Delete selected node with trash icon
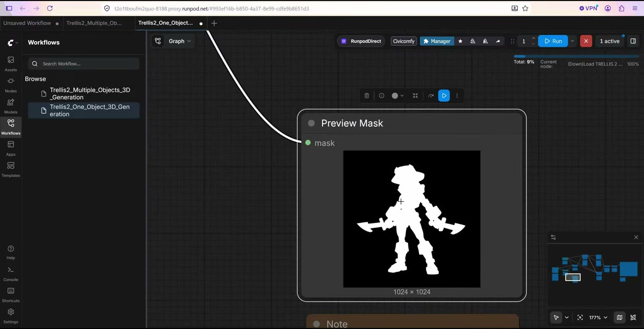644x329 pixels. 367,96
